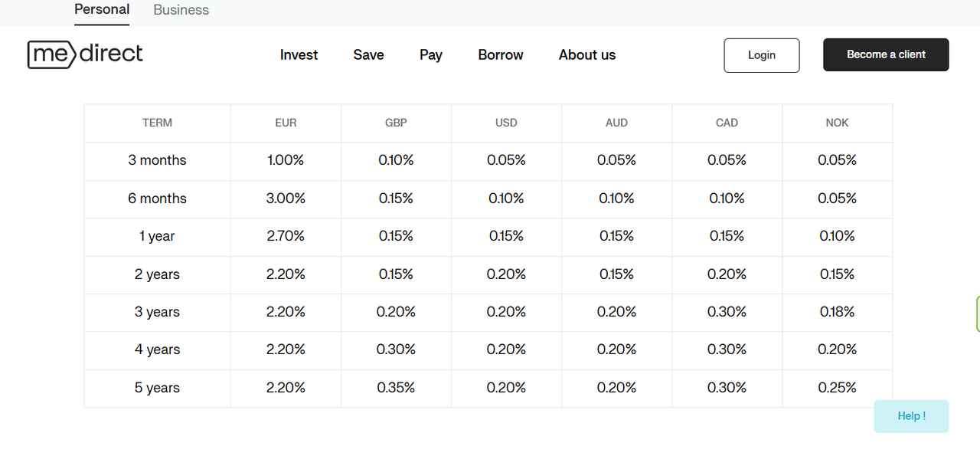Select the TERM column header
This screenshot has height=466, width=980.
157,123
